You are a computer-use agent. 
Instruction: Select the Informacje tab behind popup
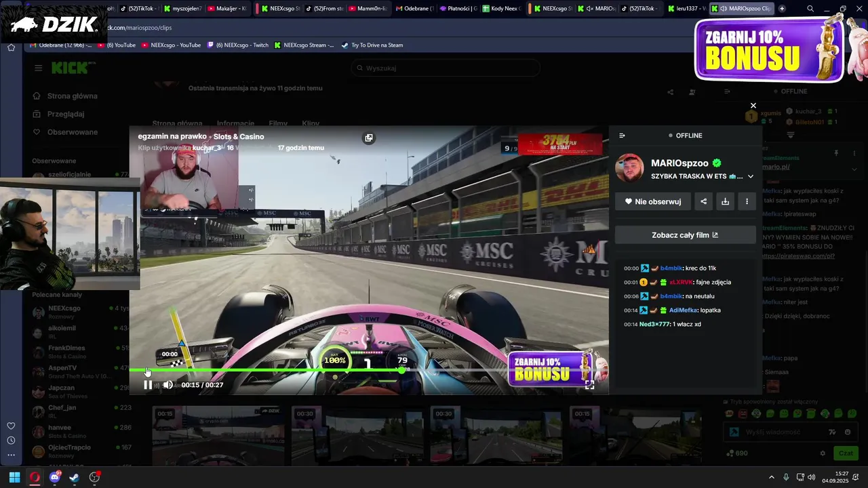coord(235,123)
